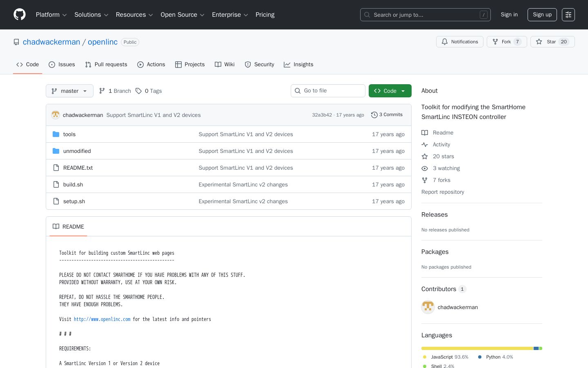This screenshot has height=368, width=588.
Task: Open the build.sh file link
Action: [73, 184]
